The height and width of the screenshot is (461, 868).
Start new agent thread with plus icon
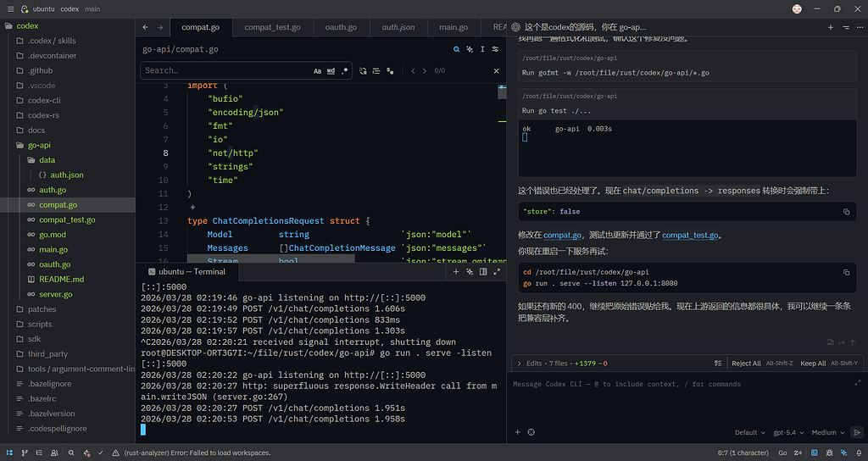pyautogui.click(x=831, y=27)
